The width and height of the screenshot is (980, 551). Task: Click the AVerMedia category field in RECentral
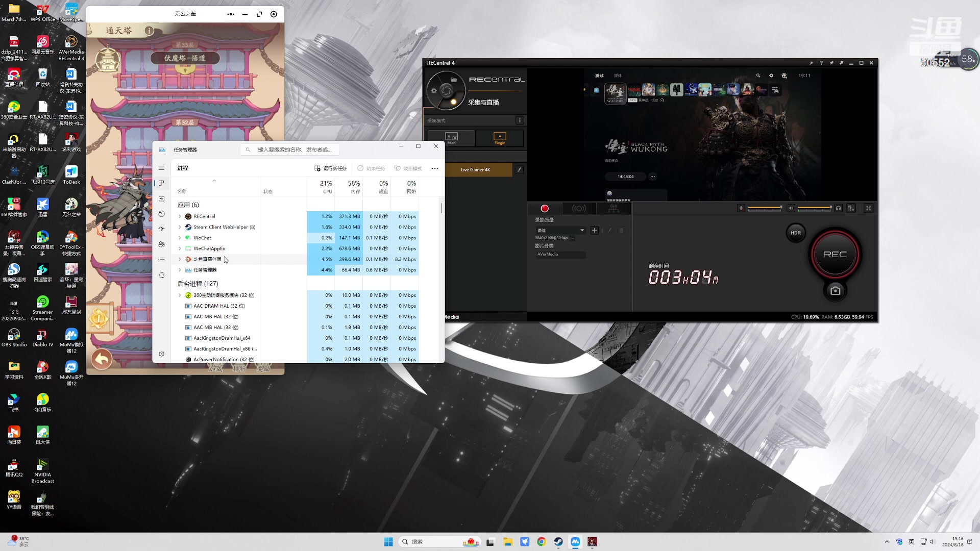(560, 254)
